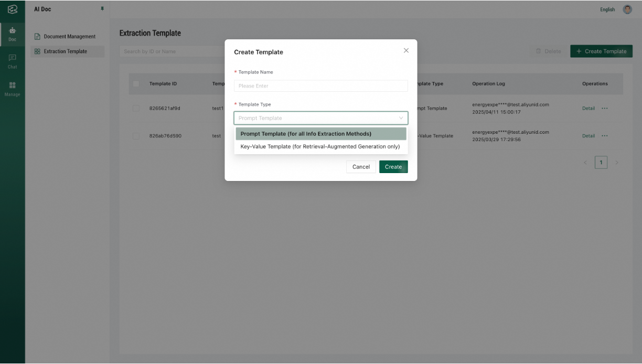This screenshot has width=642, height=364.
Task: Check the row checkbox for 826ab76d590
Action: (x=136, y=136)
